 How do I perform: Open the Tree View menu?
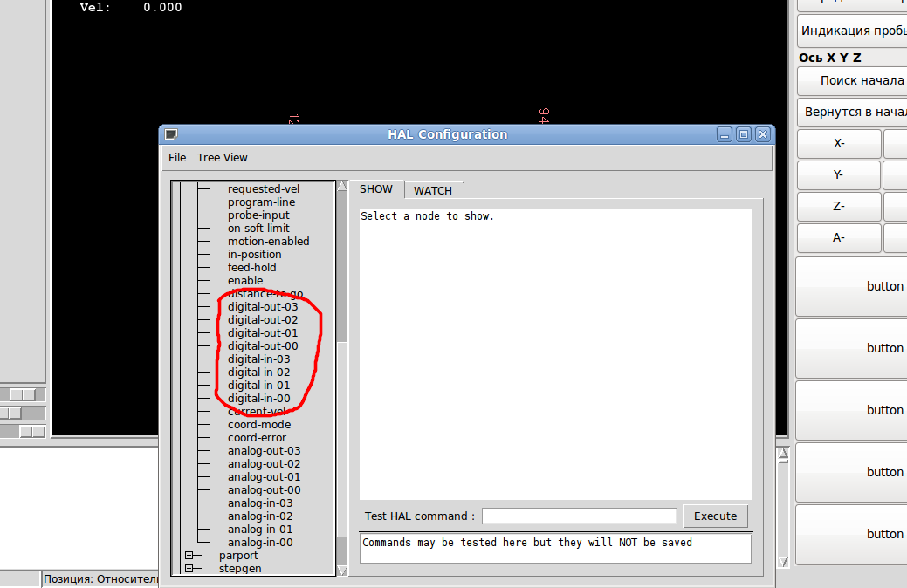(x=222, y=157)
